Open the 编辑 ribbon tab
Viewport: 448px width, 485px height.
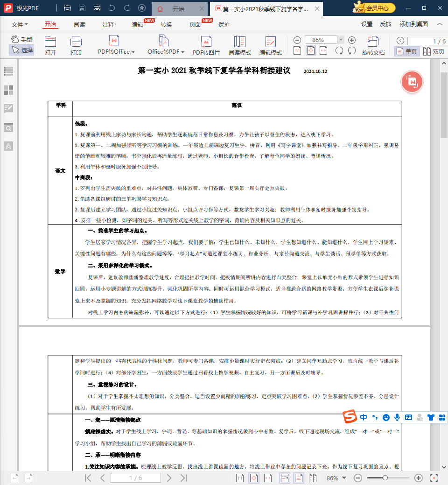coord(137,24)
